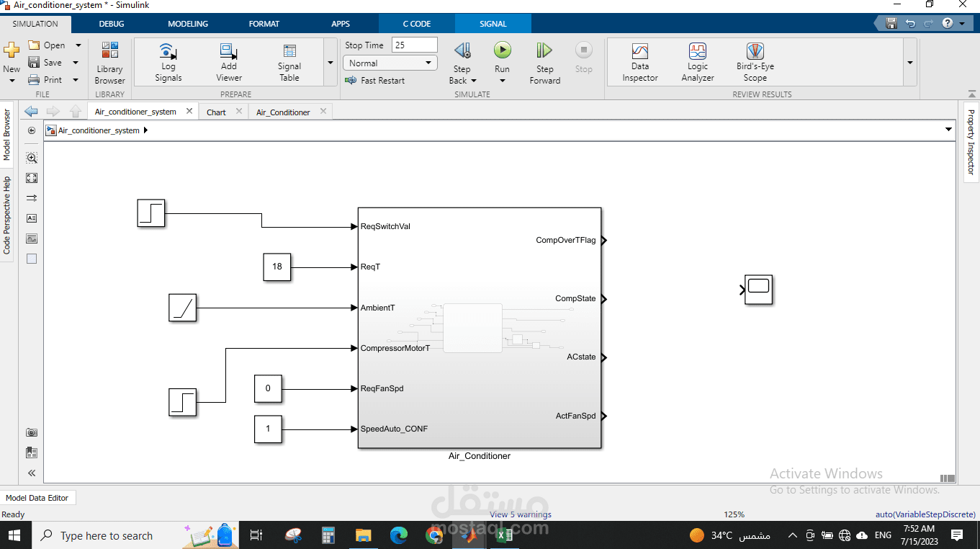This screenshot has height=549, width=980.
Task: Click the Step Forward button
Action: [x=545, y=63]
